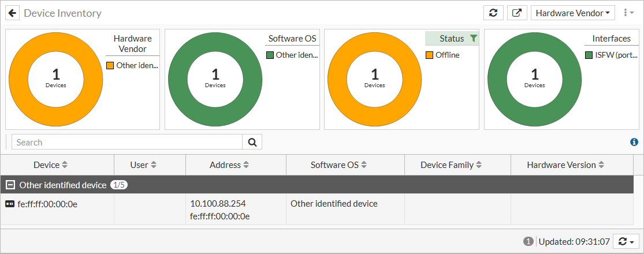This screenshot has height=254, width=644.
Task: Collapse the Other identified device group
Action: coord(10,185)
